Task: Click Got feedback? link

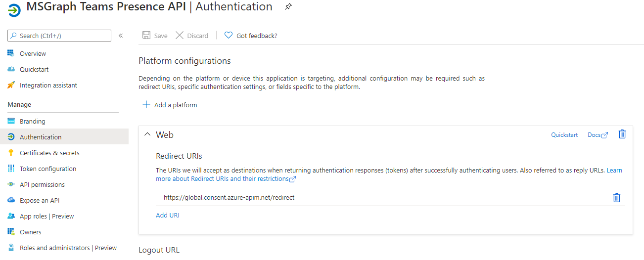Action: tap(257, 36)
